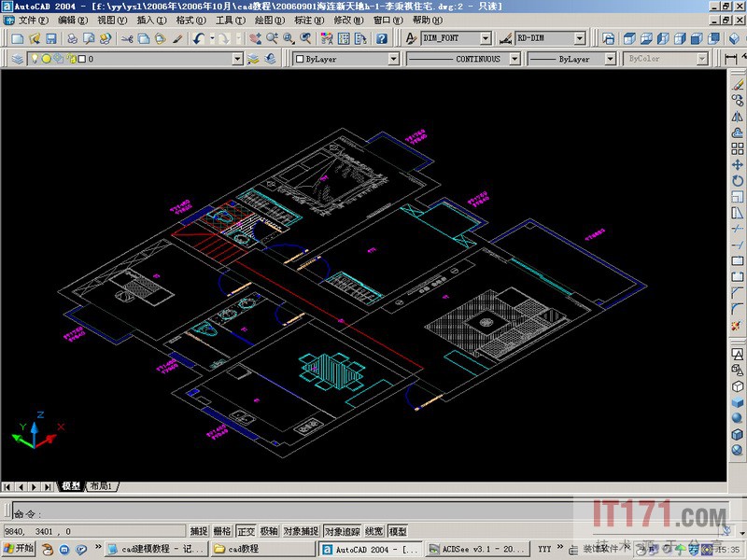
Task: Click the Match Properties brush icon
Action: coord(177,38)
